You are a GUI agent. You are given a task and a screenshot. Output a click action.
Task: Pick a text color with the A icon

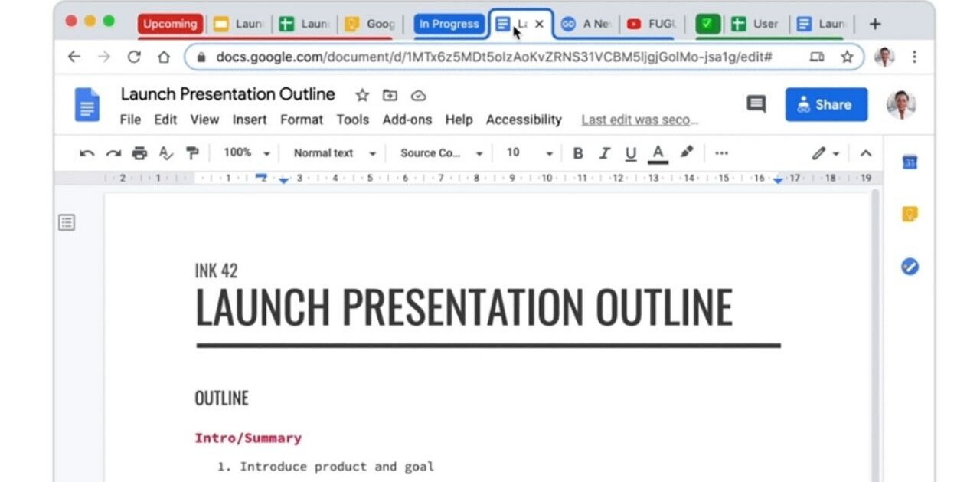pyautogui.click(x=657, y=153)
